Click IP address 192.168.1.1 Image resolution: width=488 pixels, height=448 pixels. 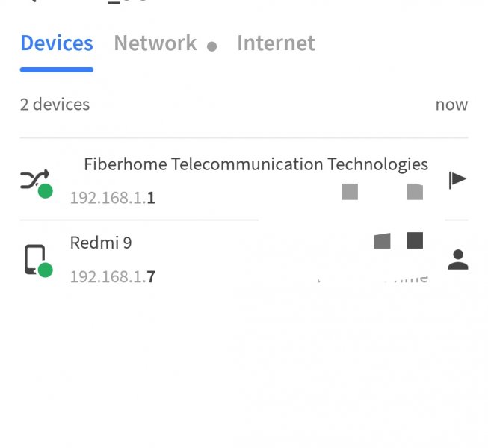(x=112, y=198)
